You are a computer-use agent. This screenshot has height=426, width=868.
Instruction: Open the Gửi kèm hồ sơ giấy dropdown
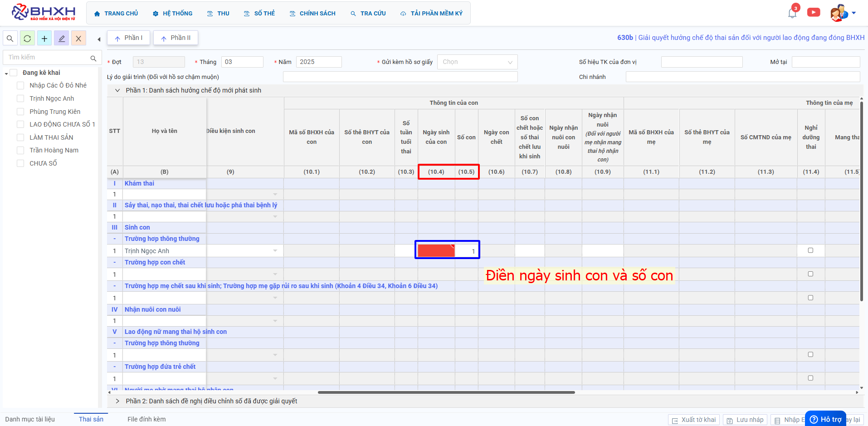tap(477, 62)
